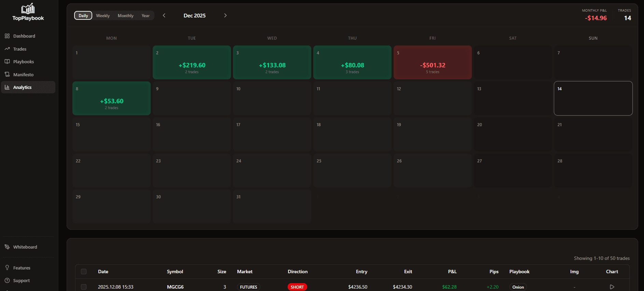Click the TopPlaybook logo
This screenshot has height=291, width=644.
[x=28, y=12]
